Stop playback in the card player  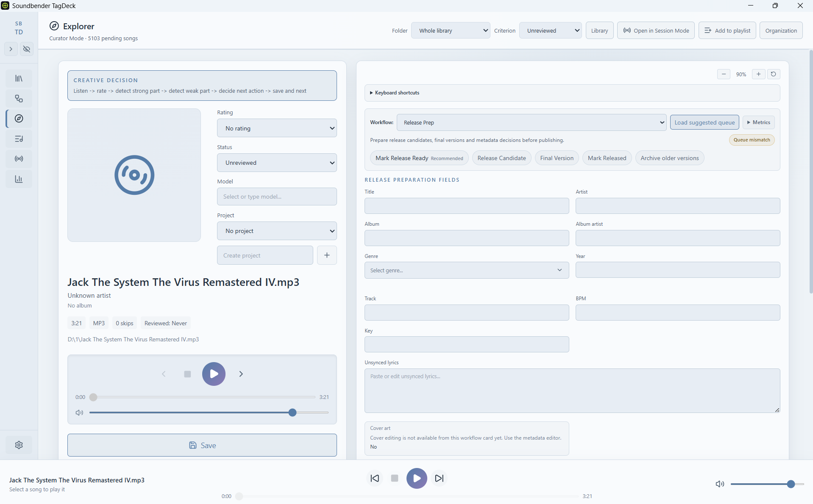pyautogui.click(x=187, y=374)
